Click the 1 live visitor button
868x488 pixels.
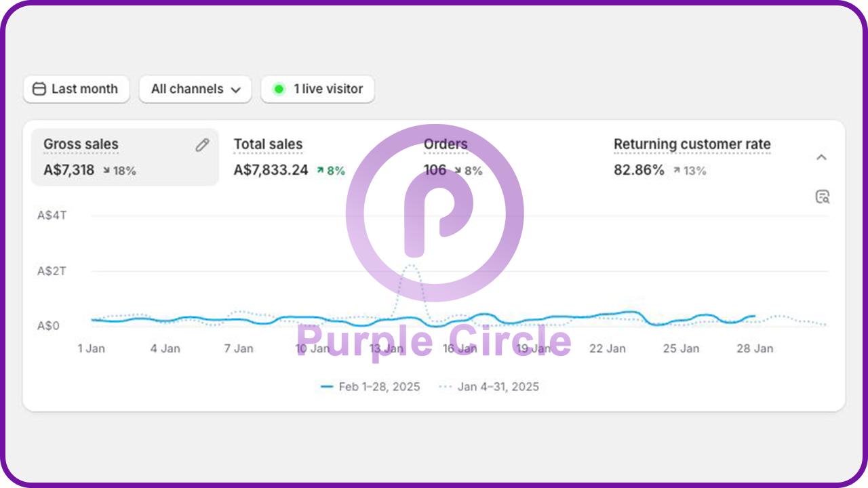(x=317, y=89)
